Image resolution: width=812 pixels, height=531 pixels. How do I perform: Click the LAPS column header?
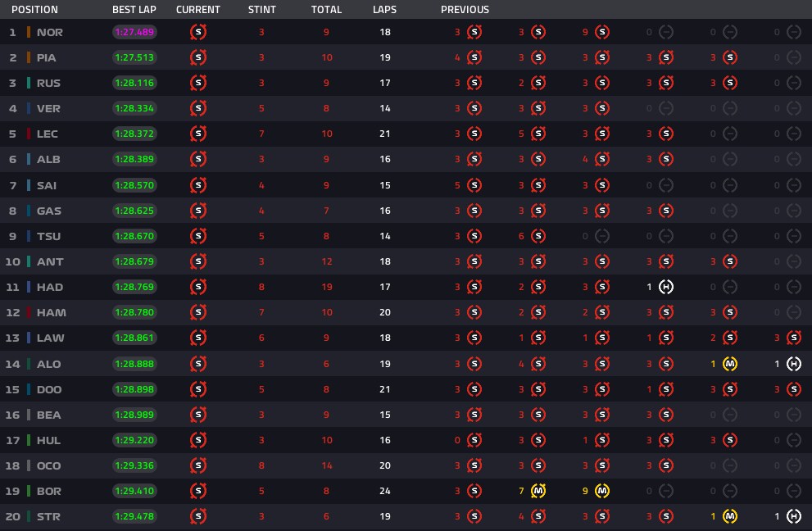point(385,10)
